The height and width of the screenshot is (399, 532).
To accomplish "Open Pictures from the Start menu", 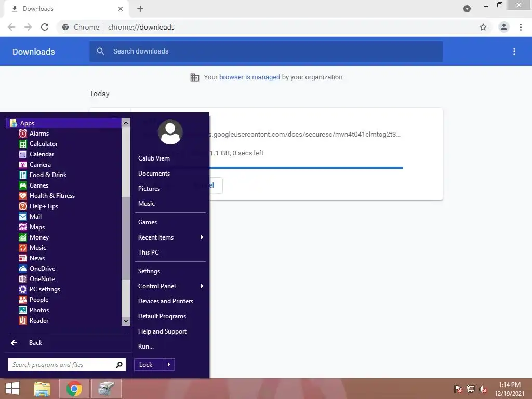I will pyautogui.click(x=149, y=188).
